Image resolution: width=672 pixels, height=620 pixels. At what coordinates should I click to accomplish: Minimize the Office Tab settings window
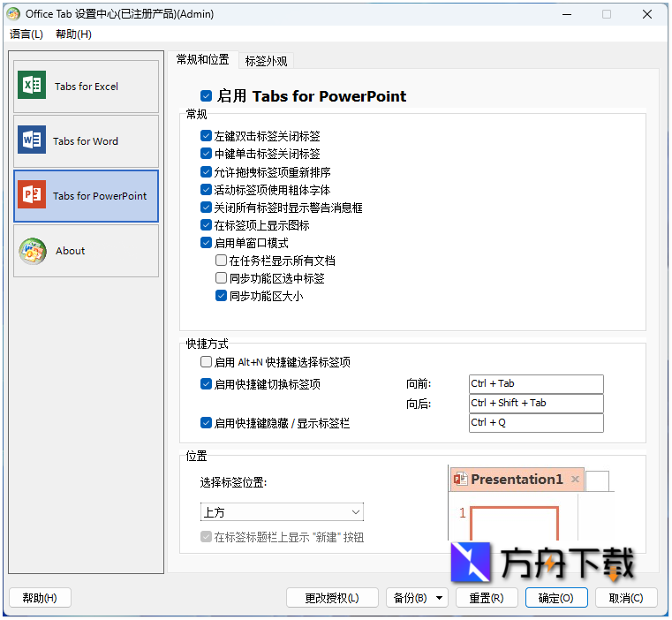click(567, 14)
